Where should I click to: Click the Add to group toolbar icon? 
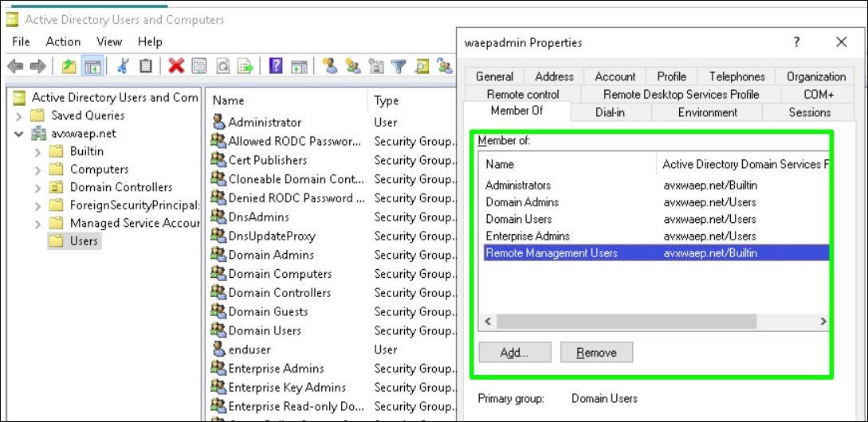[x=445, y=67]
